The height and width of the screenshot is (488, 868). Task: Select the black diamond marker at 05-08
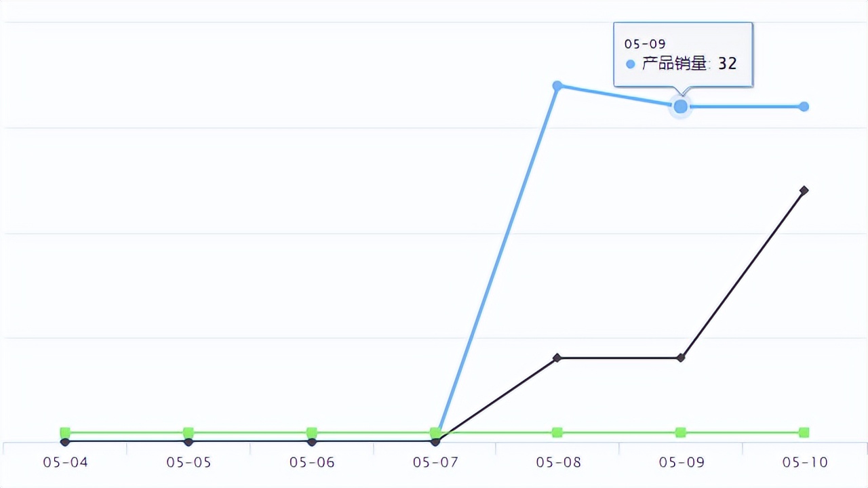[557, 357]
